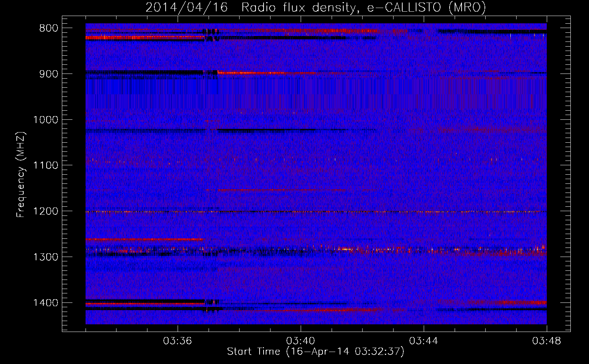This screenshot has height=364, width=589.
Task: Click the 03:40 time tick label
Action: tap(301, 341)
